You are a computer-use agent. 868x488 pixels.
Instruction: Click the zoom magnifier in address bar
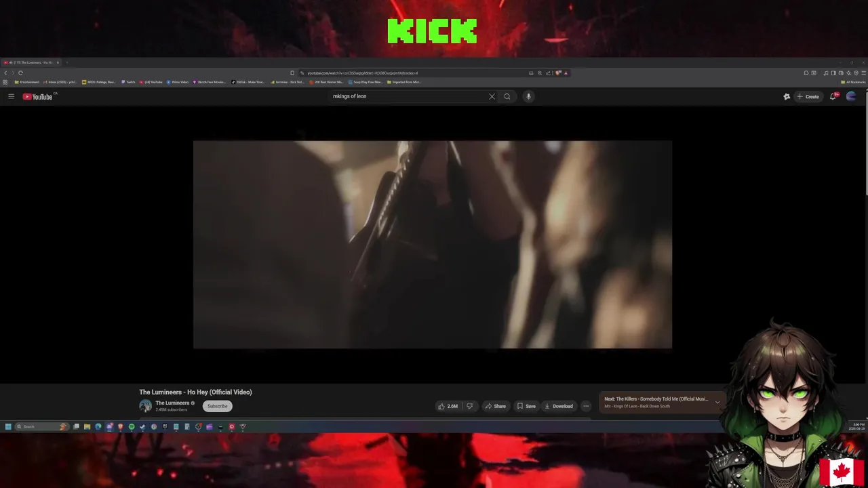pyautogui.click(x=540, y=73)
